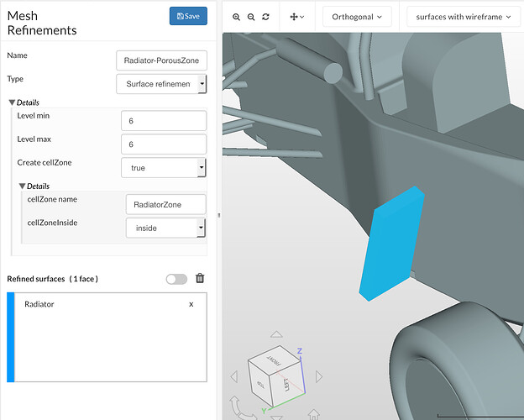Rotate view up with the cube's up arrow
The image size is (524, 420).
click(x=276, y=334)
